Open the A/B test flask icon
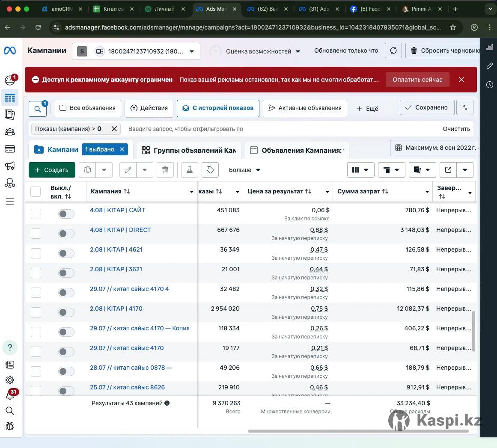The image size is (497, 448). click(x=189, y=170)
